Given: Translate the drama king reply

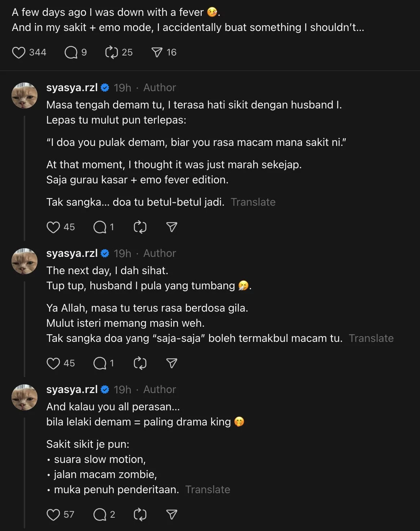Looking at the screenshot, I should click(x=208, y=489).
